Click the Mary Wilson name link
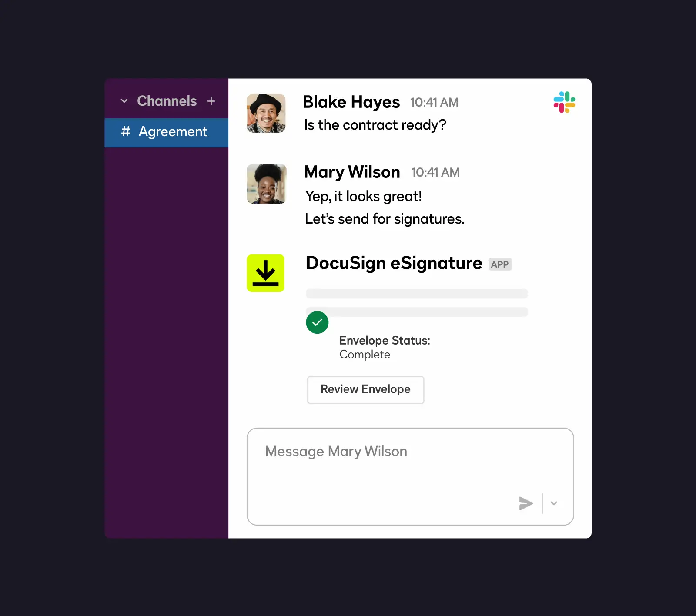 (x=352, y=173)
